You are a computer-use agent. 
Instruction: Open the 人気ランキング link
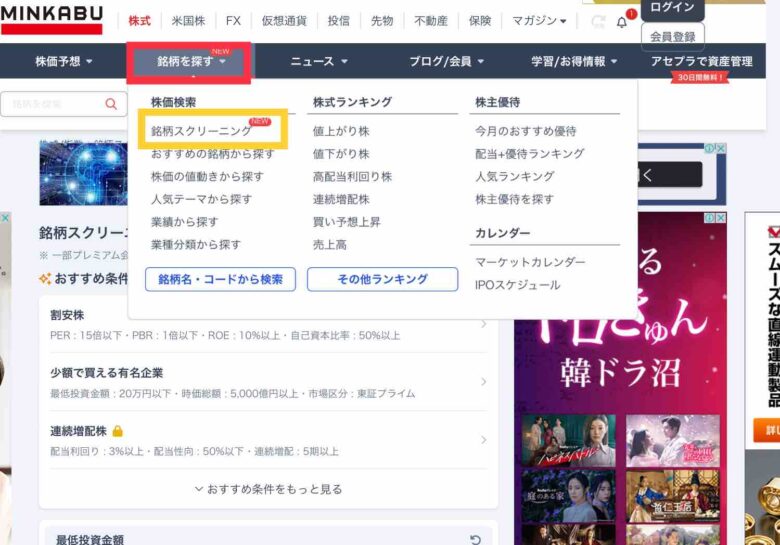pyautogui.click(x=514, y=177)
